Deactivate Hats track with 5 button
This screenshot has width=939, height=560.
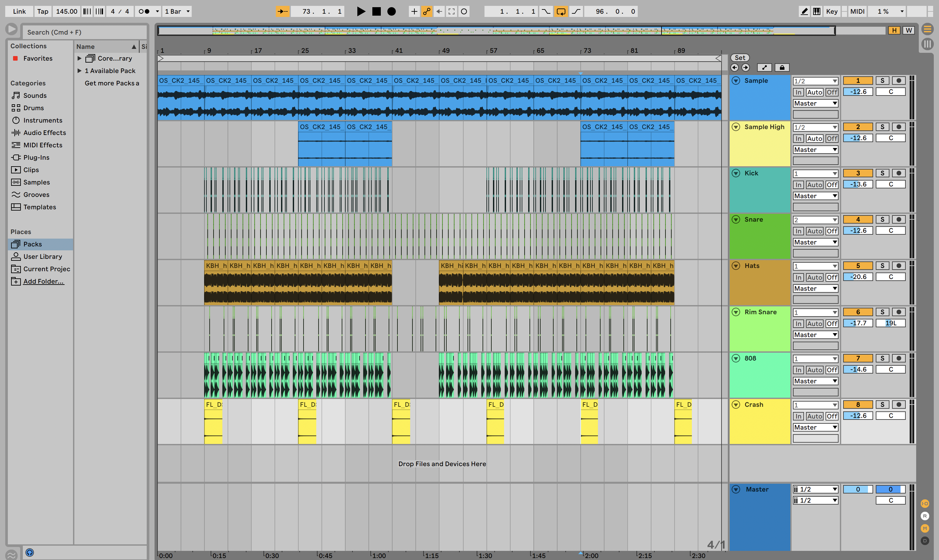[x=857, y=266]
